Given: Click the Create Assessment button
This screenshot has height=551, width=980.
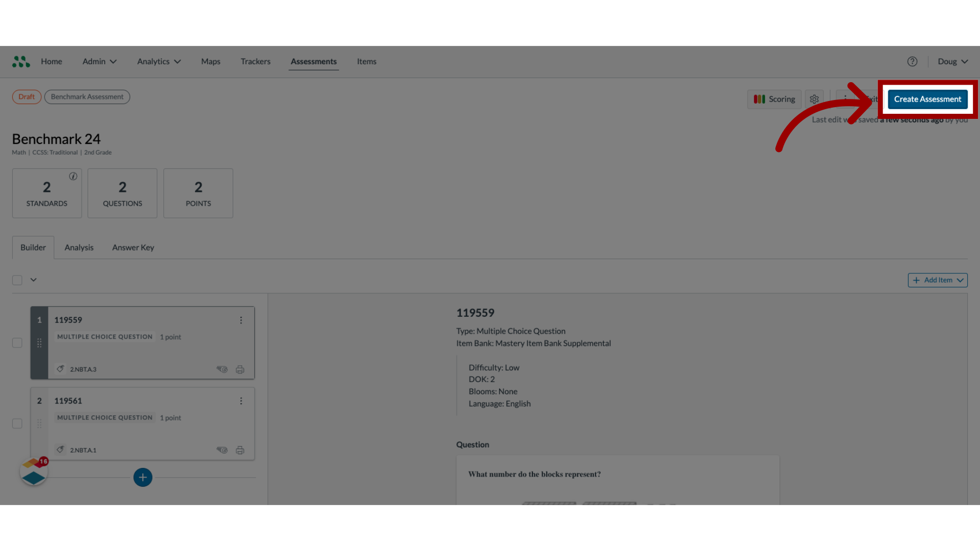Looking at the screenshot, I should click(927, 99).
